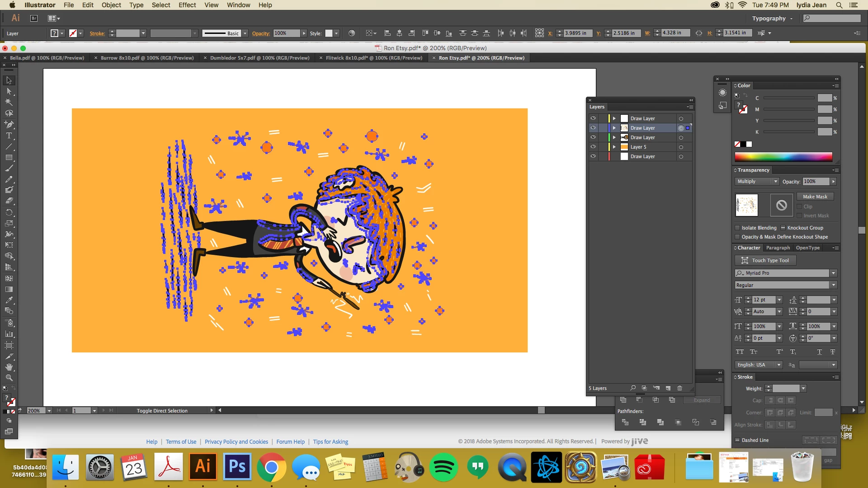
Task: Expand Layer 5 disclosure triangle
Action: (x=614, y=147)
